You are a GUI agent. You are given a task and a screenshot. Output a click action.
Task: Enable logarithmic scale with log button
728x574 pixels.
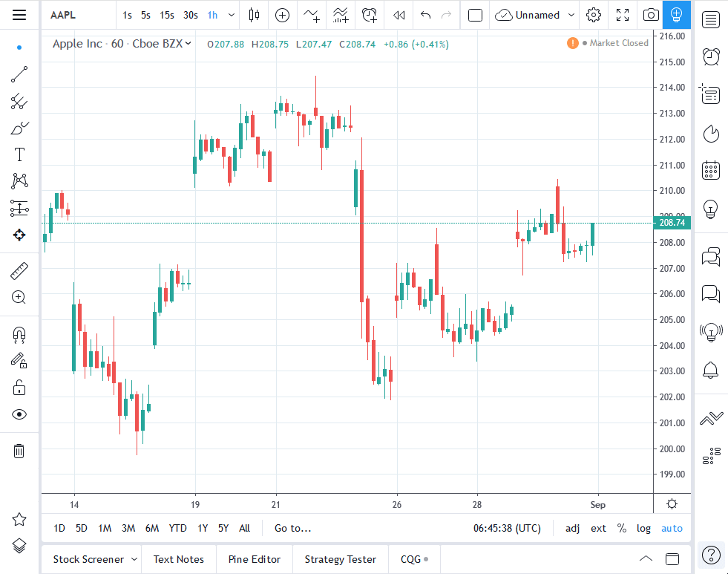643,528
